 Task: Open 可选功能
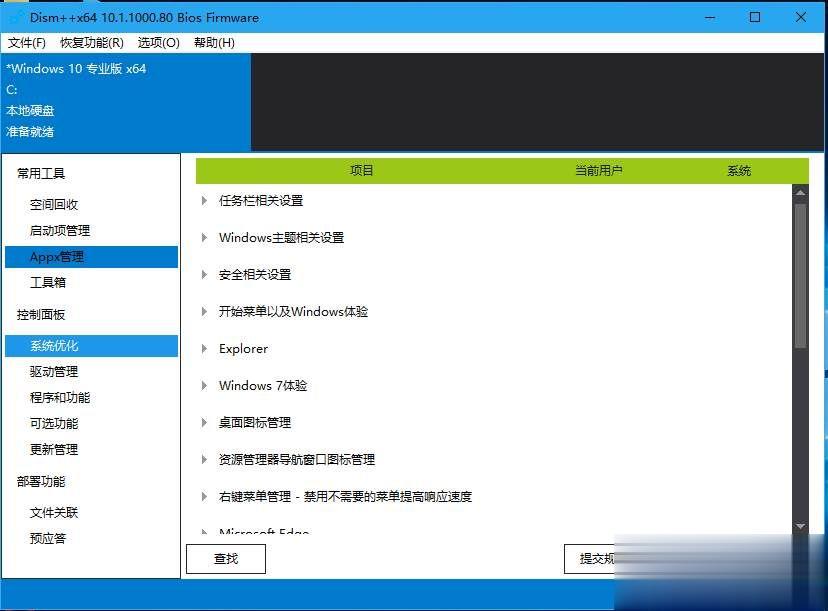pyautogui.click(x=54, y=423)
